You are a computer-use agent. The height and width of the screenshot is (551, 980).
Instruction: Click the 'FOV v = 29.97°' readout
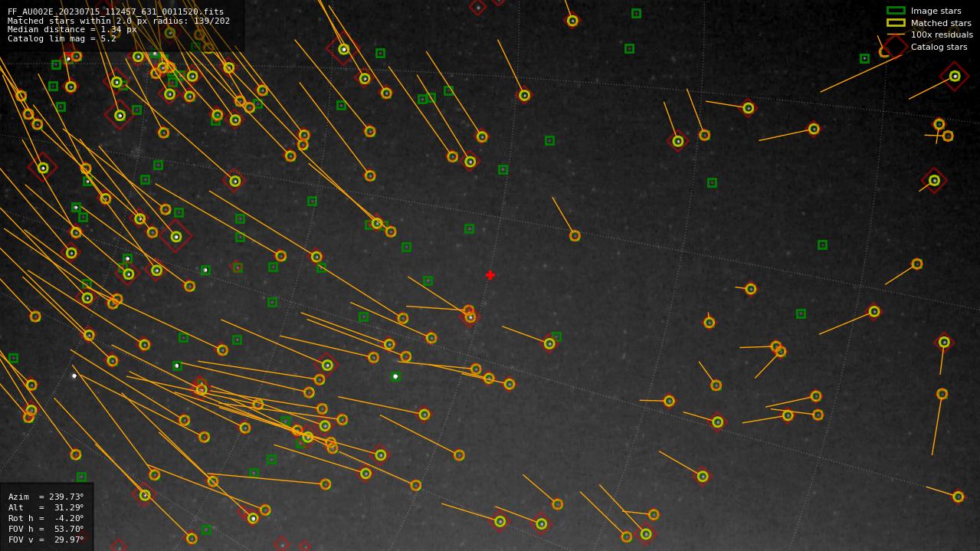[x=46, y=540]
